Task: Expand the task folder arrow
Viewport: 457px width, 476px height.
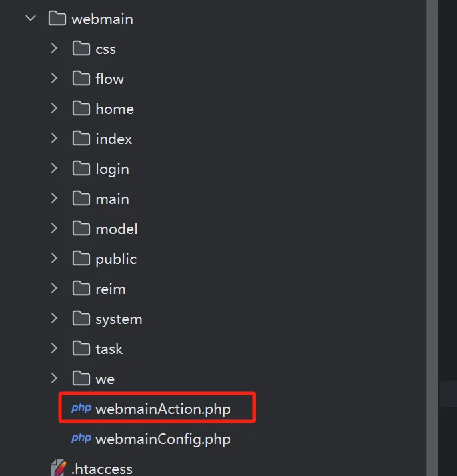Action: point(55,349)
